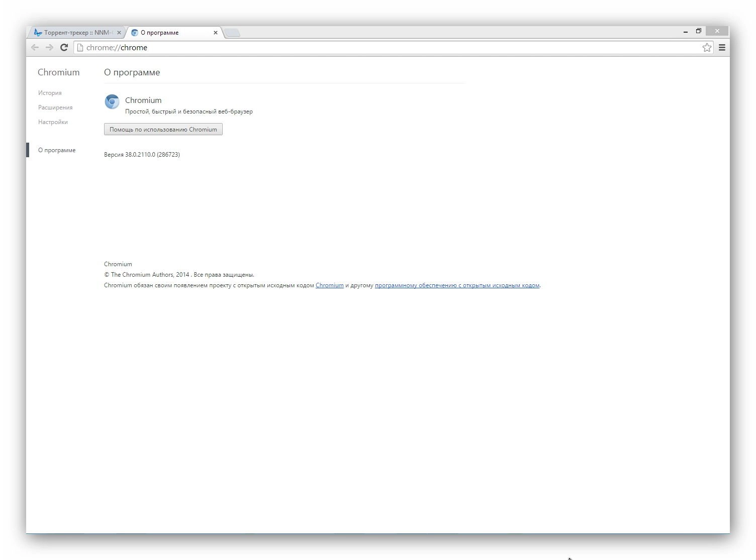Click the Chromium sidebar title

[x=59, y=72]
